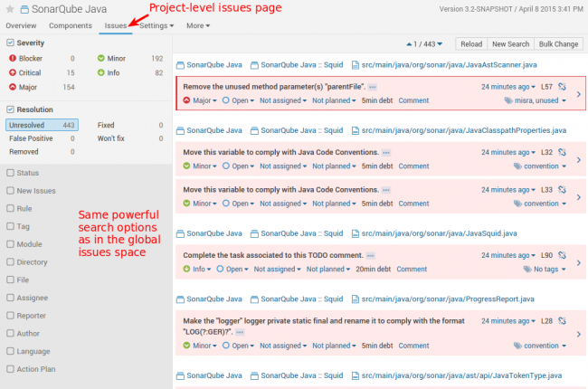Click tag icon on the L32 convention issue
The image size is (588, 389).
(x=517, y=166)
